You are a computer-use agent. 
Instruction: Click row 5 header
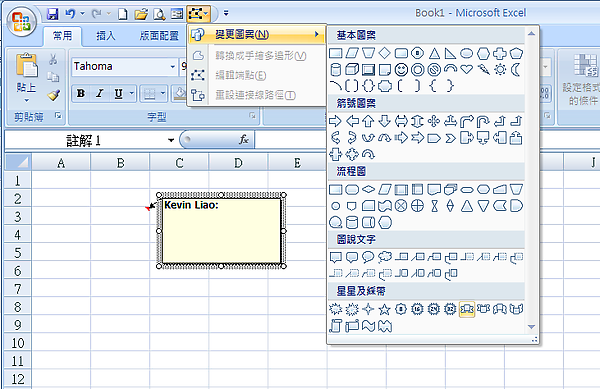click(x=18, y=253)
